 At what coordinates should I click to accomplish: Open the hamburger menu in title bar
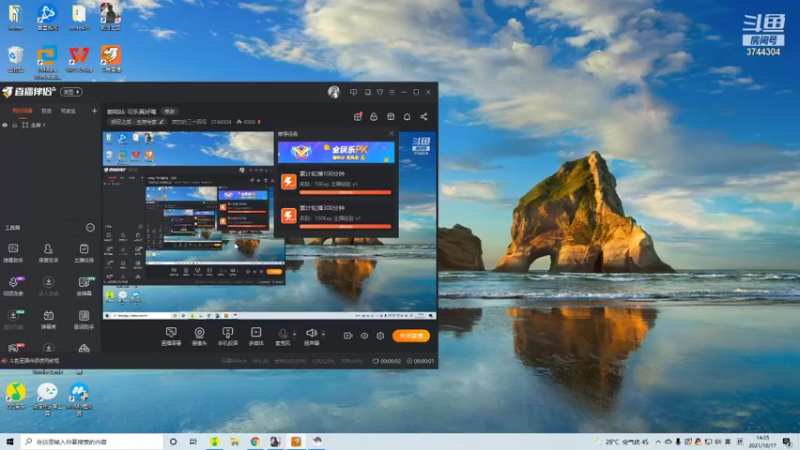pyautogui.click(x=392, y=92)
